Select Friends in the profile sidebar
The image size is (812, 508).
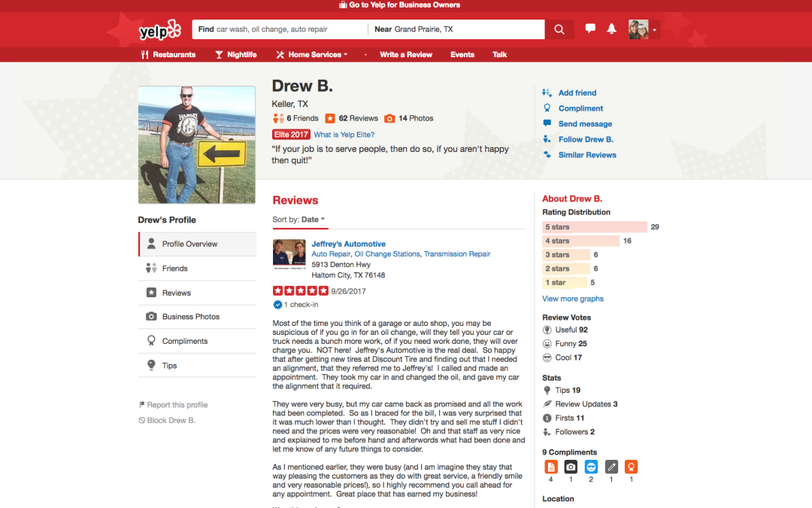[x=197, y=269]
